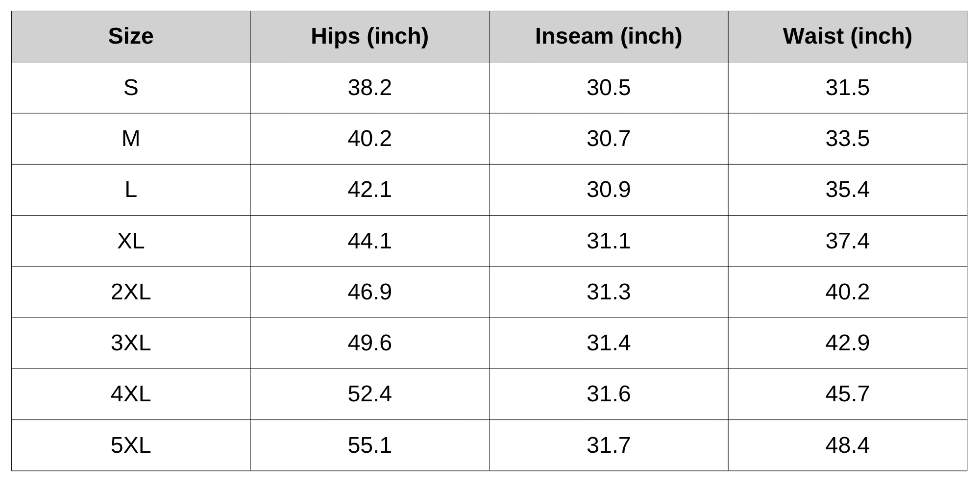
Task: Click the S size cell
Action: [131, 88]
